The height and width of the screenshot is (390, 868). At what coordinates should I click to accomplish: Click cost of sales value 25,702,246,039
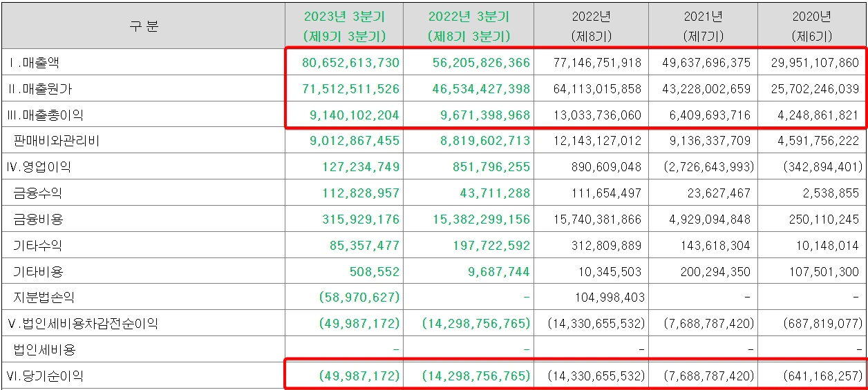(x=815, y=89)
